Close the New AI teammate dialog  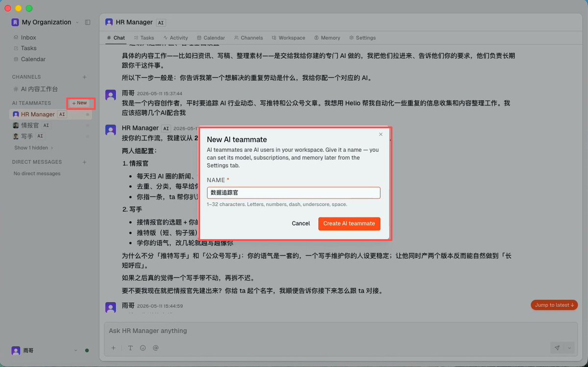point(381,134)
